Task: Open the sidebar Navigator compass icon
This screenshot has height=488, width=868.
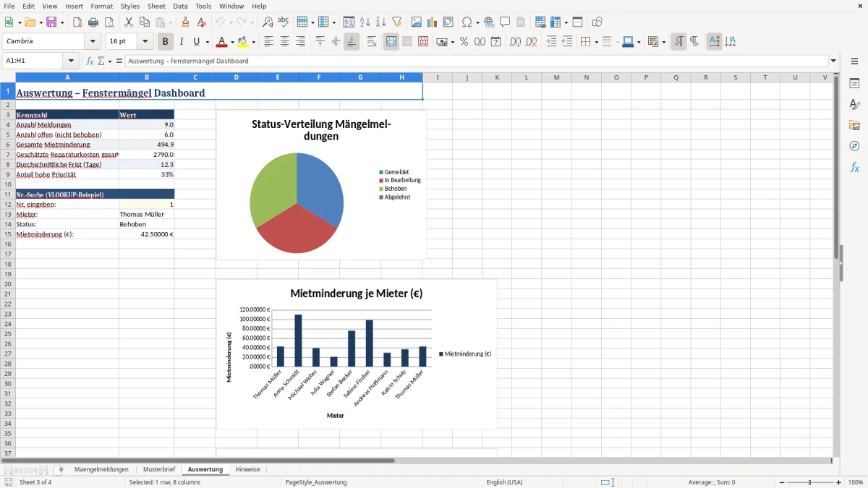Action: (x=854, y=147)
